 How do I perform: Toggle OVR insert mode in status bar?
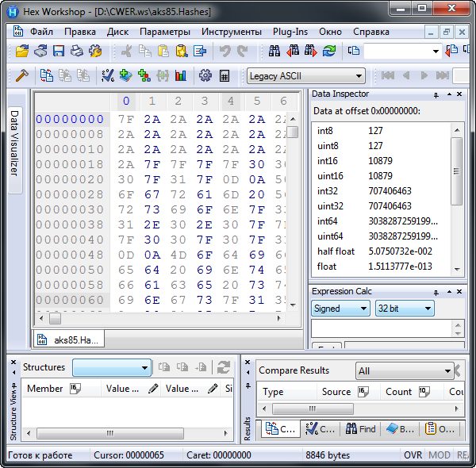(413, 455)
